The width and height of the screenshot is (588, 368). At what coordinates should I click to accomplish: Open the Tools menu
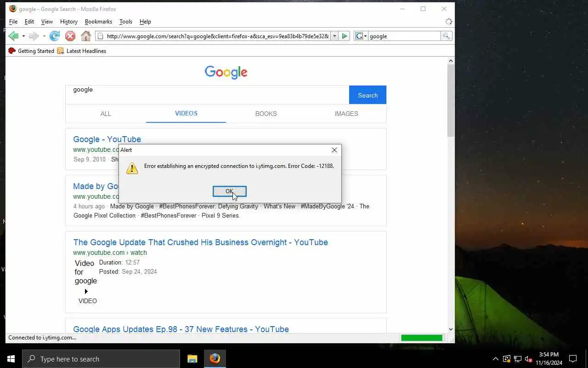click(126, 22)
